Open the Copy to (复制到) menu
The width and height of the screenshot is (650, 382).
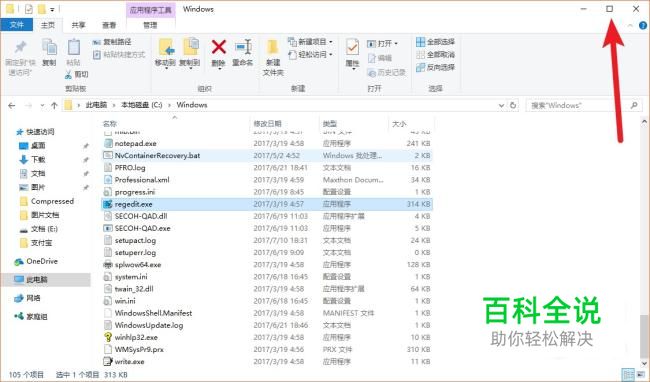point(190,54)
